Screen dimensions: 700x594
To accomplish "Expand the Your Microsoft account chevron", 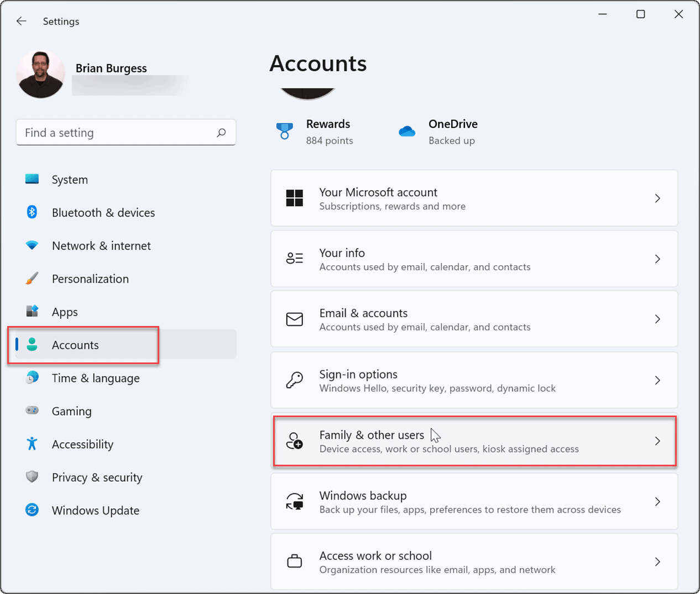I will [x=657, y=198].
